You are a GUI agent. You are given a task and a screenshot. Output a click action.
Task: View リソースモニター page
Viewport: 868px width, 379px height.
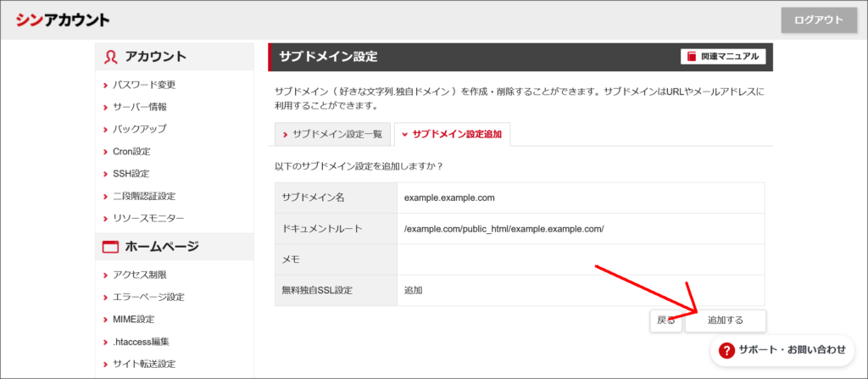pos(147,218)
